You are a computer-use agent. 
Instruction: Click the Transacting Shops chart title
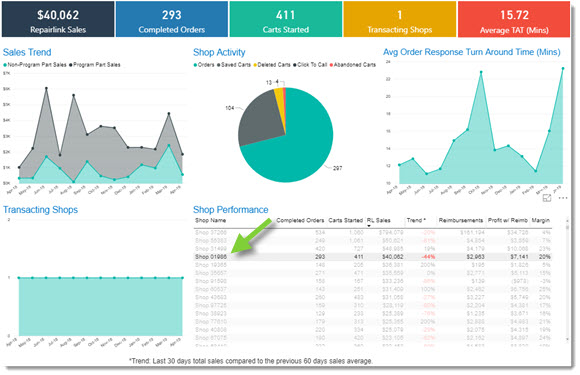[x=40, y=210]
